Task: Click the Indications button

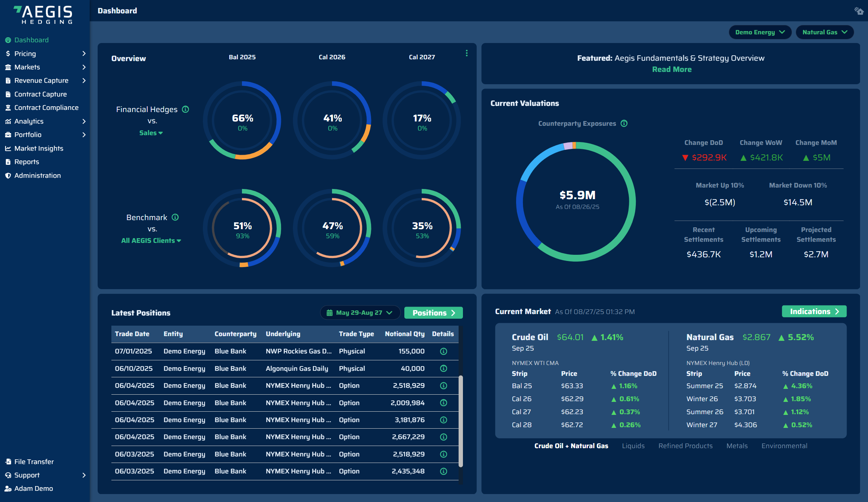Action: (x=814, y=311)
